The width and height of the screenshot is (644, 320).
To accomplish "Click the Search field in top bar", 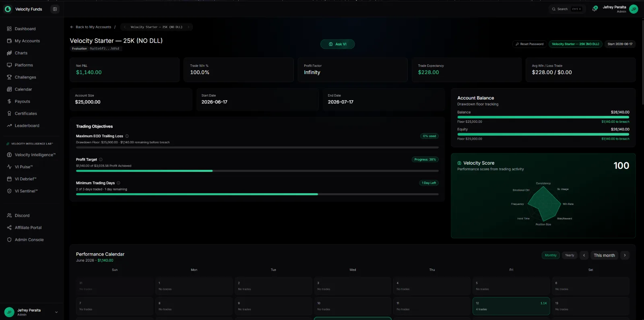I will pos(567,9).
